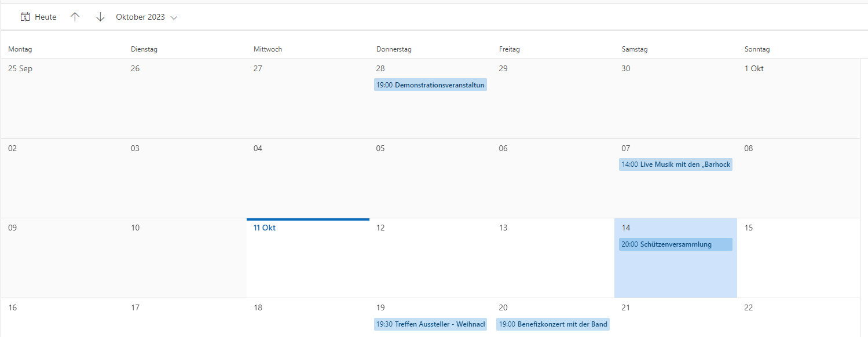
Task: Select day 05 Donnerstag cell
Action: (x=430, y=178)
